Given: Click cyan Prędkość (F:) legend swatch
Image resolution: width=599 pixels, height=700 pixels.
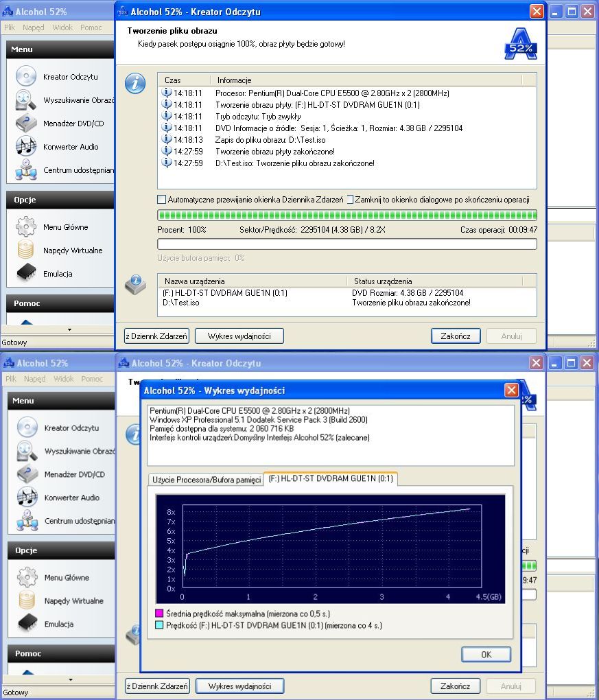Looking at the screenshot, I should (159, 625).
